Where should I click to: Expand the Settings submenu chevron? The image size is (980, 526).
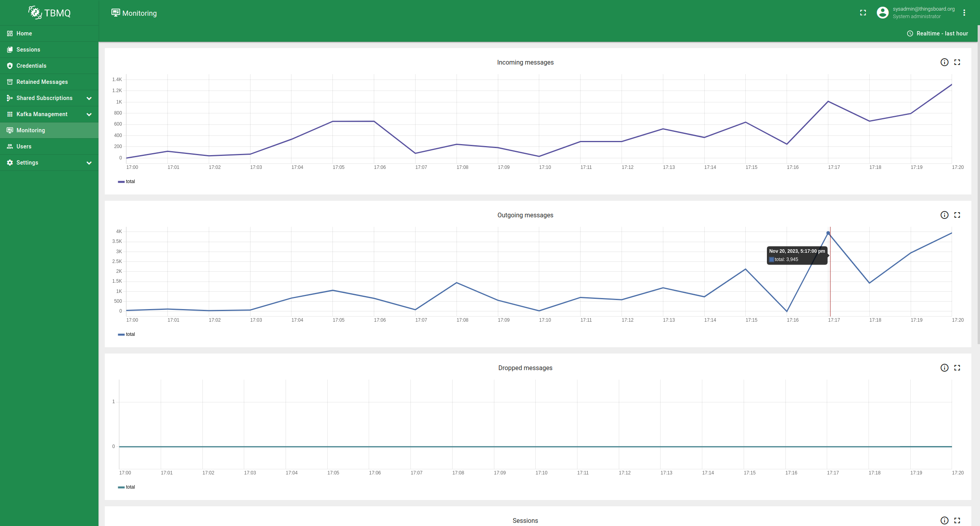pyautogui.click(x=89, y=163)
